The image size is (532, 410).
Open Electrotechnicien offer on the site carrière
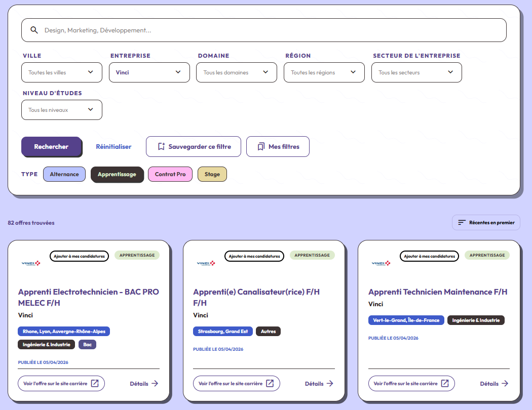(x=61, y=383)
